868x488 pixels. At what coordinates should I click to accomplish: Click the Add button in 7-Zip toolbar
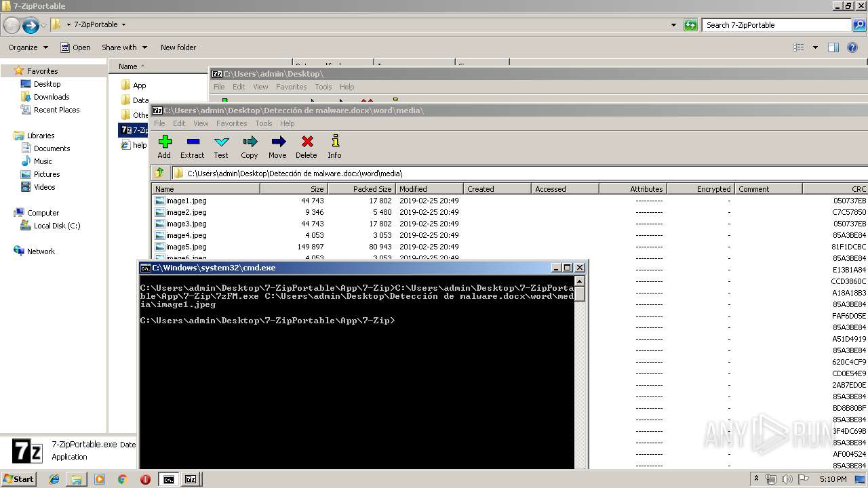pyautogui.click(x=164, y=146)
